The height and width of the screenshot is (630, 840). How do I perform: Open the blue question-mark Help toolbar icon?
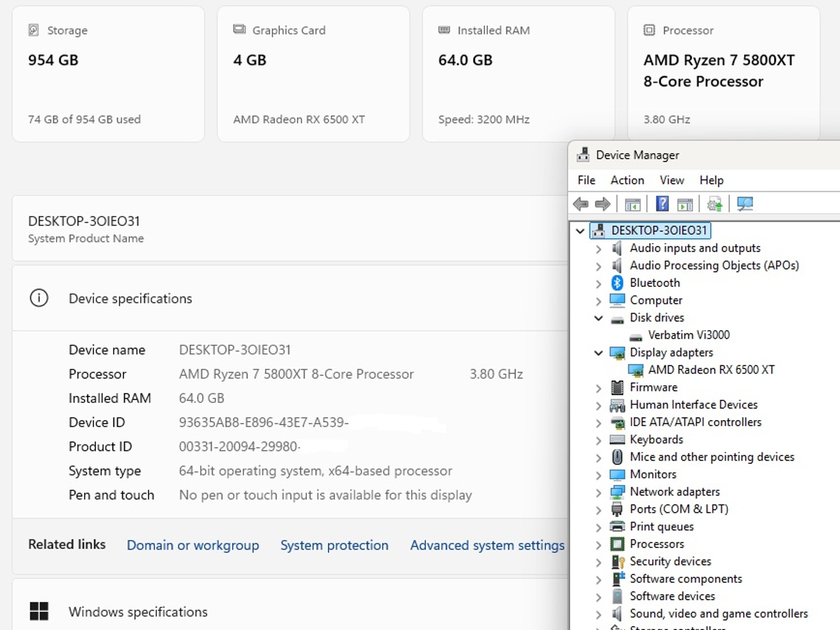point(662,204)
